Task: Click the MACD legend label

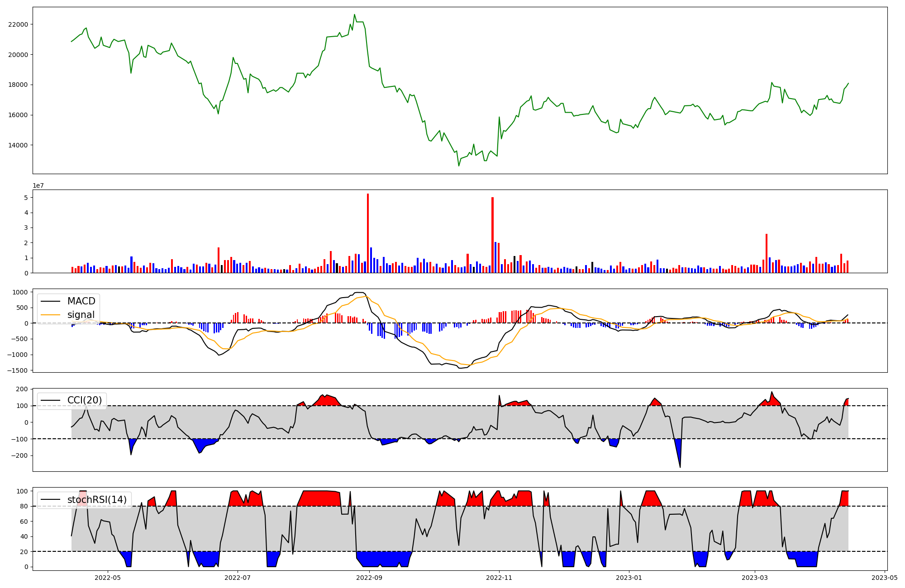Action: (81, 301)
